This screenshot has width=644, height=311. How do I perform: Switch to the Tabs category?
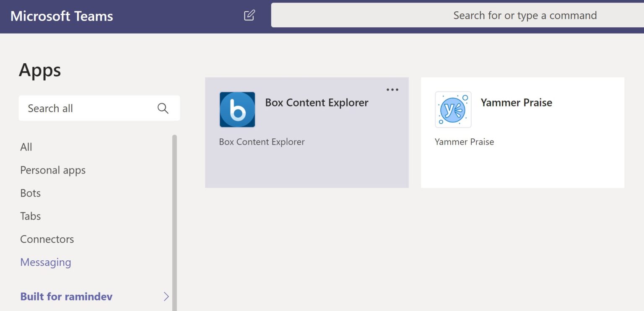[x=30, y=216]
